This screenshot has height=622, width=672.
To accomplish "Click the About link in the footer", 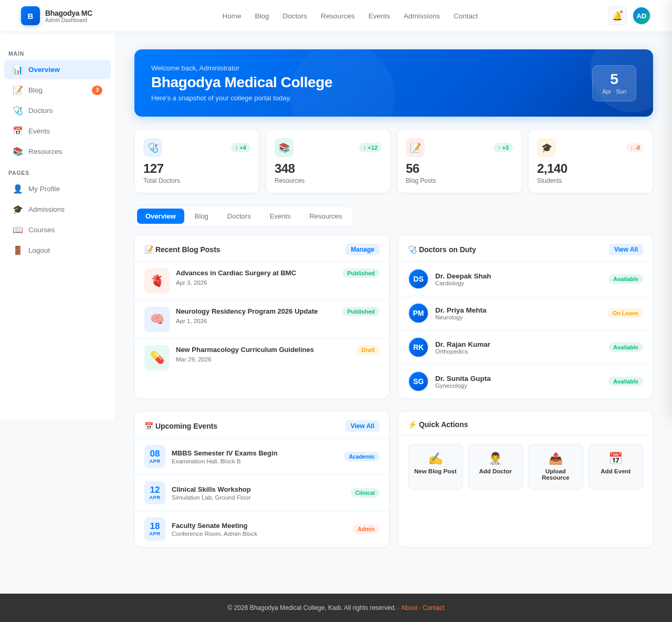I will (409, 608).
